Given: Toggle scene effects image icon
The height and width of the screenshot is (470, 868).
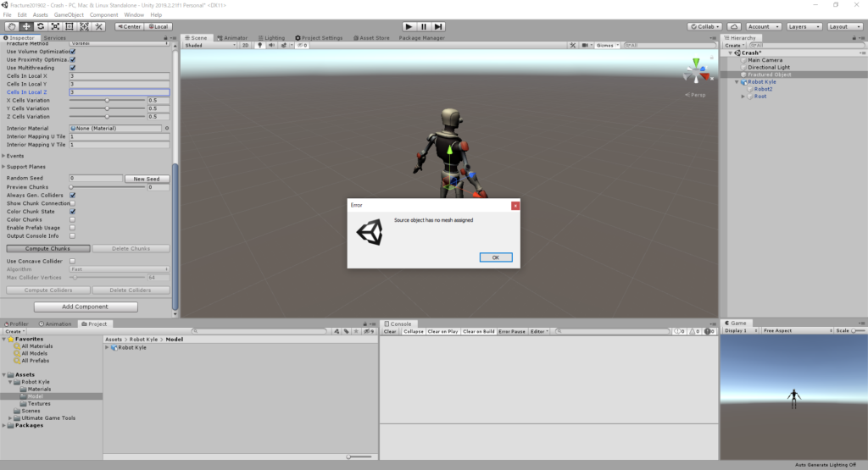Looking at the screenshot, I should pos(284,46).
